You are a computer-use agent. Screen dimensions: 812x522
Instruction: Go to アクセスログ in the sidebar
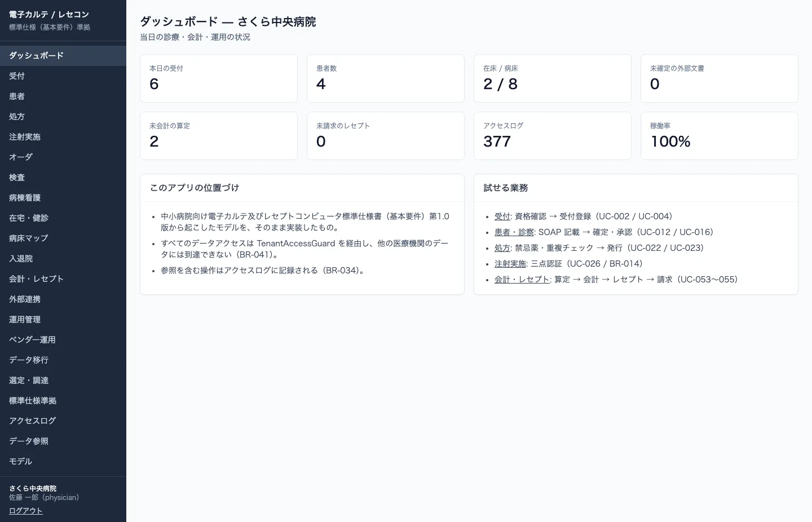coord(63,421)
